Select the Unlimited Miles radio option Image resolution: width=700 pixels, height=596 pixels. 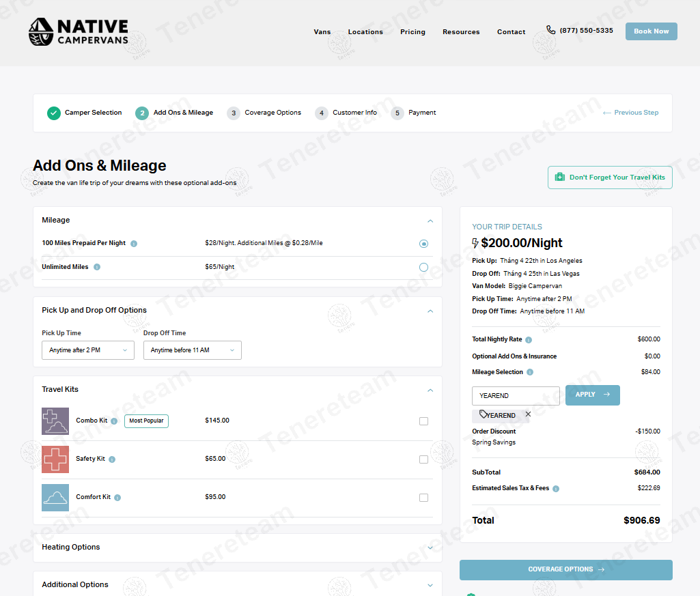coord(423,267)
